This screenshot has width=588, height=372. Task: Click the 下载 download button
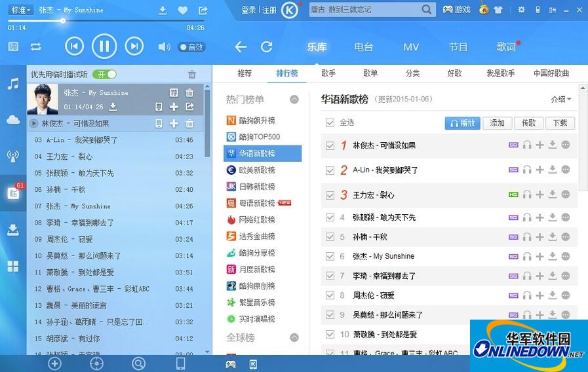click(560, 123)
